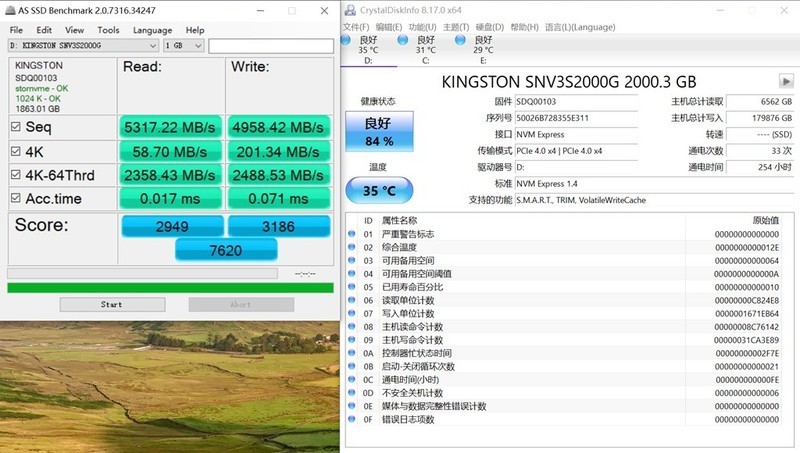Open the 1 GB test size dropdown
The width and height of the screenshot is (800, 453).
(x=184, y=45)
